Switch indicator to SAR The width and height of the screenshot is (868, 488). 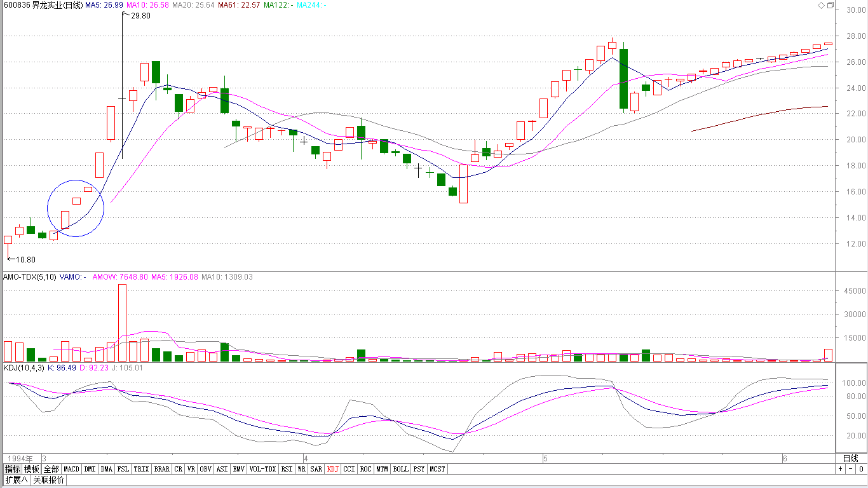pyautogui.click(x=316, y=469)
